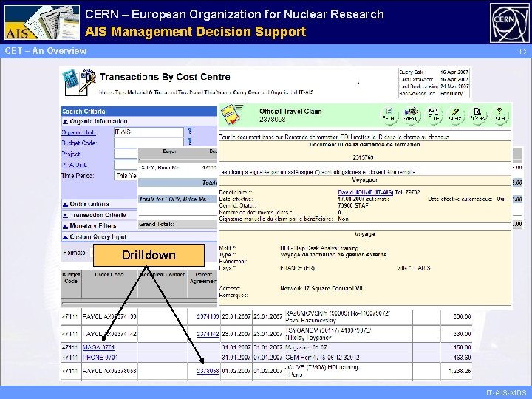Click the Grand Totals row label

(x=157, y=224)
